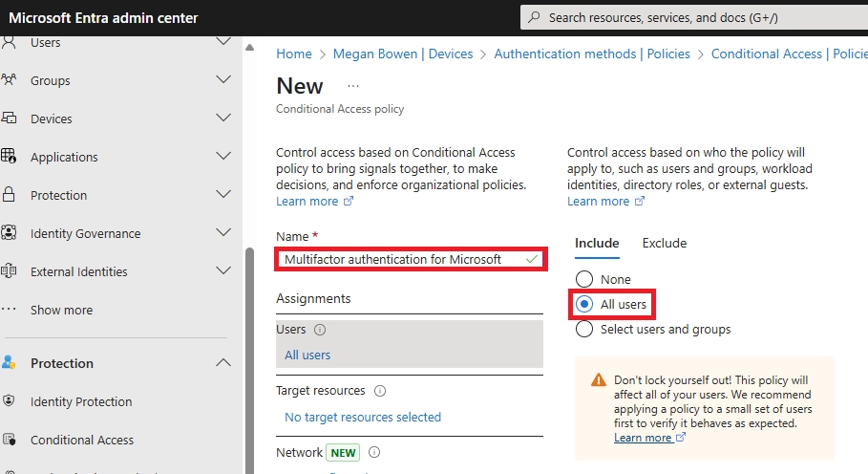Click the Identity Governance icon
The image size is (868, 474).
pos(9,232)
